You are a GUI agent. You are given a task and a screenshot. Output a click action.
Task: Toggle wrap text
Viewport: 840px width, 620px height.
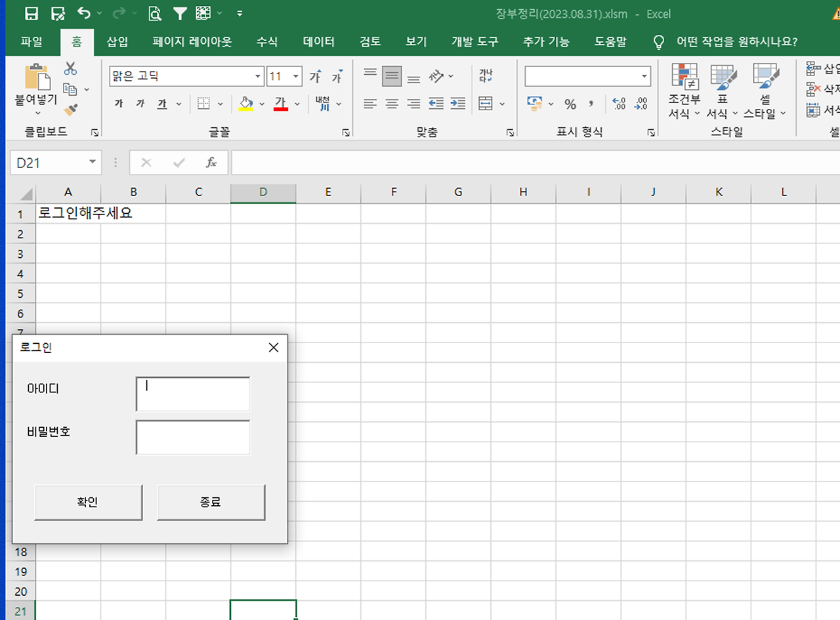[x=486, y=76]
